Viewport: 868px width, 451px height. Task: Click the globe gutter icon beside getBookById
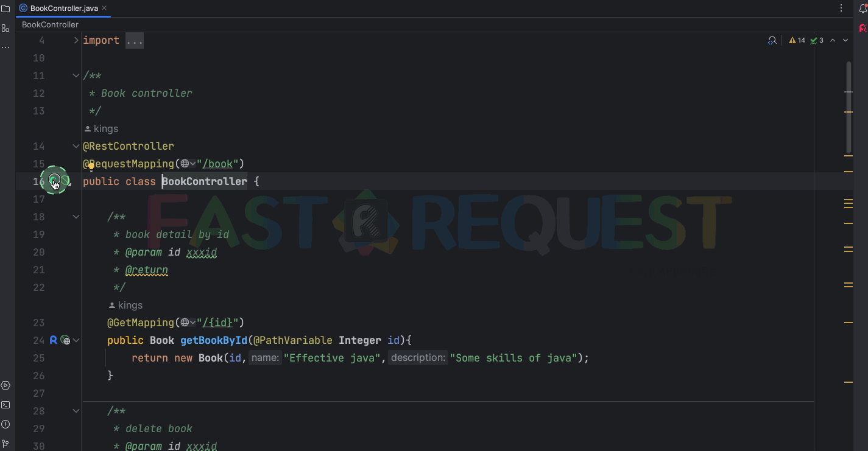(x=65, y=340)
